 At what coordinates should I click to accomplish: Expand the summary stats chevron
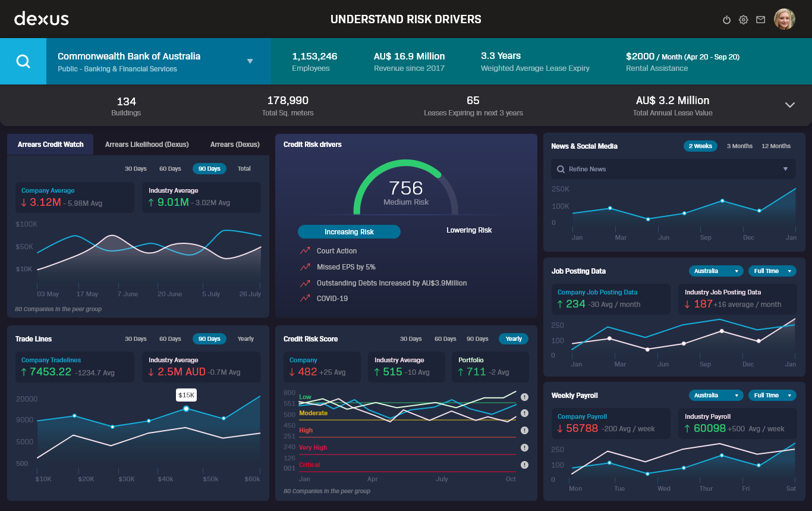[790, 105]
